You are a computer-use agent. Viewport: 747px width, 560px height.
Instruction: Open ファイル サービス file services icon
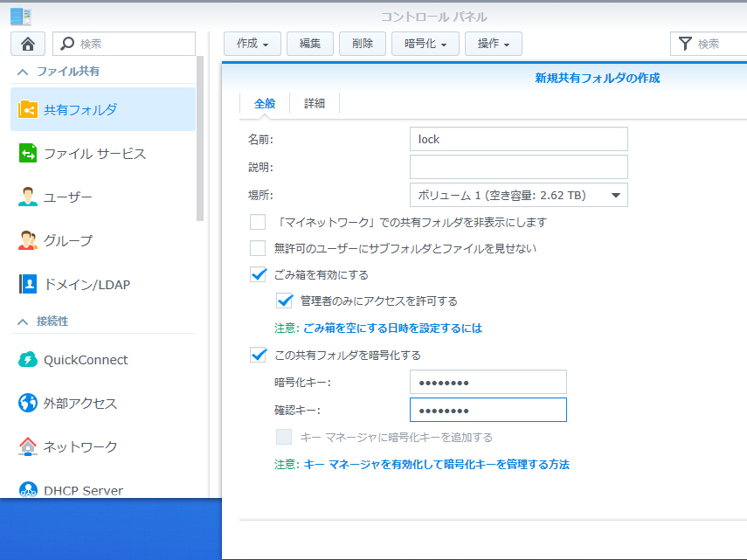point(28,154)
